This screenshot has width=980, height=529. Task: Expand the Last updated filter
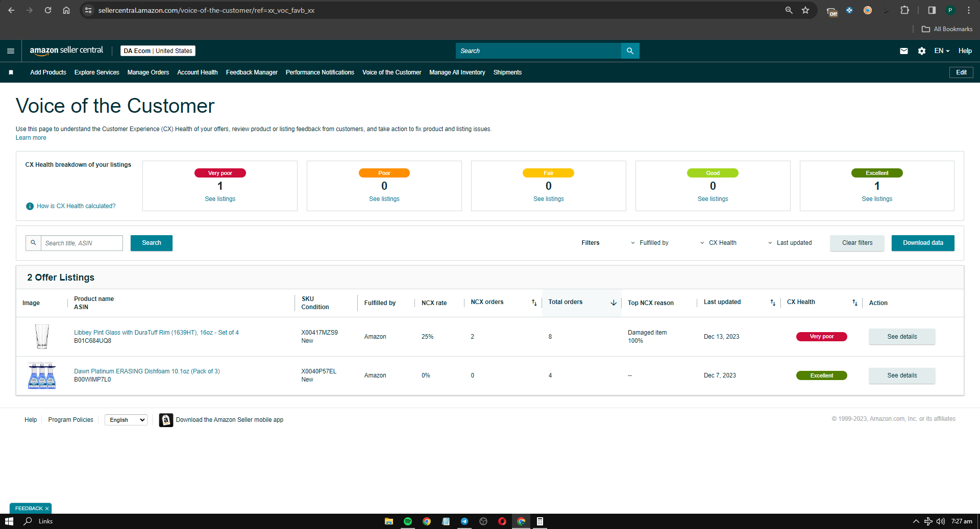pyautogui.click(x=790, y=243)
